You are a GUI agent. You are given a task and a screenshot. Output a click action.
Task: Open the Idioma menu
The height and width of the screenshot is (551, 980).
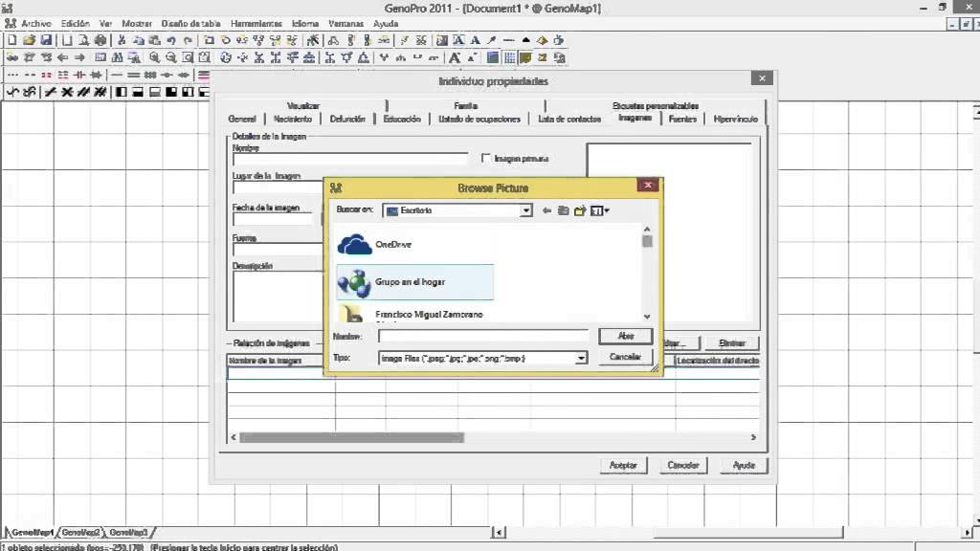pyautogui.click(x=305, y=23)
